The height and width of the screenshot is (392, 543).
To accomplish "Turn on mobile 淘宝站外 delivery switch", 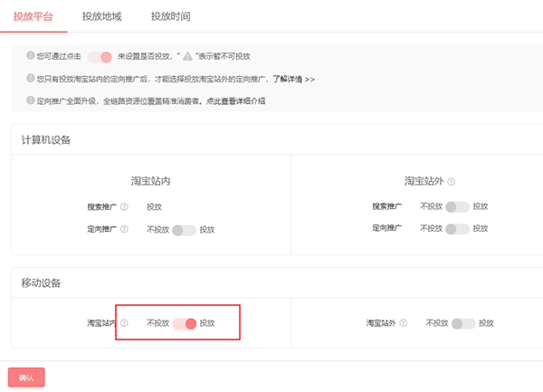I will coord(463,323).
